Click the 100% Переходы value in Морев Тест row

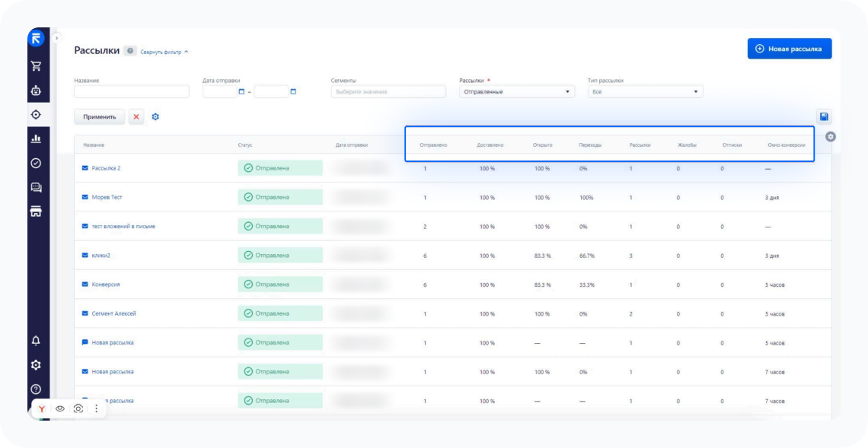point(586,198)
